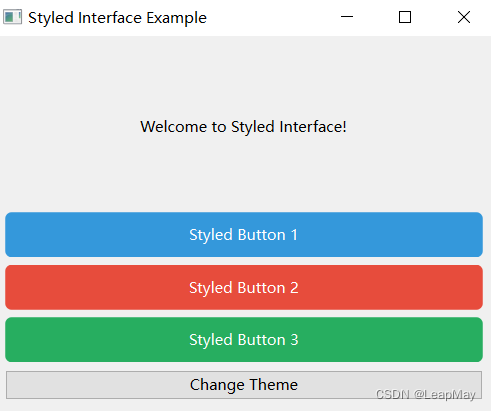Image resolution: width=491 pixels, height=411 pixels.
Task: Click the word Welcome in the greeting
Action: click(x=174, y=127)
